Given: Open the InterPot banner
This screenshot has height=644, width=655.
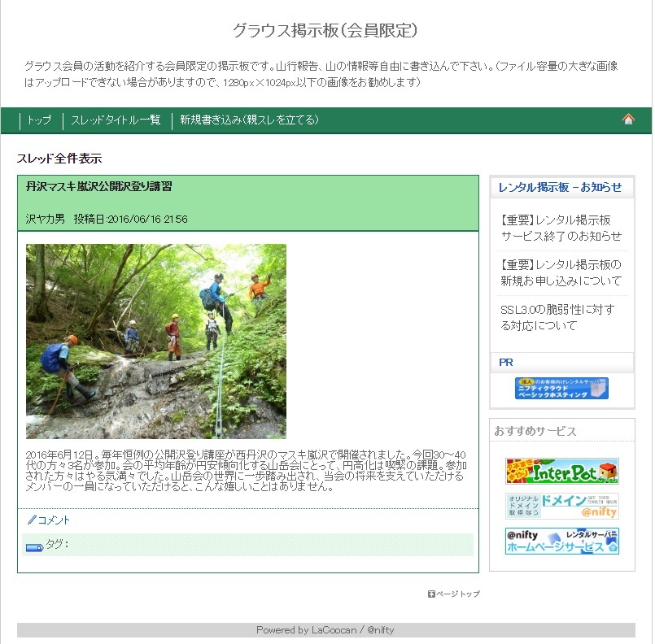Looking at the screenshot, I should (562, 471).
